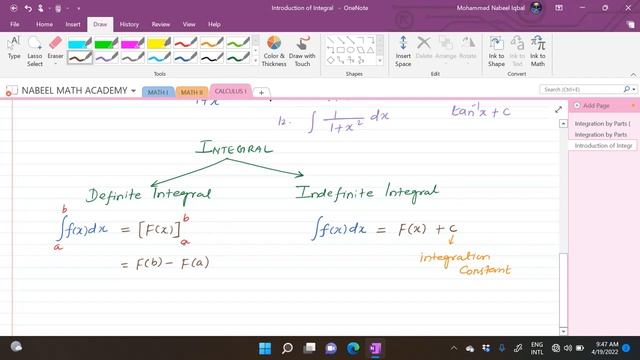Click the notebook search field
This screenshot has height=360, width=640.
[582, 89]
